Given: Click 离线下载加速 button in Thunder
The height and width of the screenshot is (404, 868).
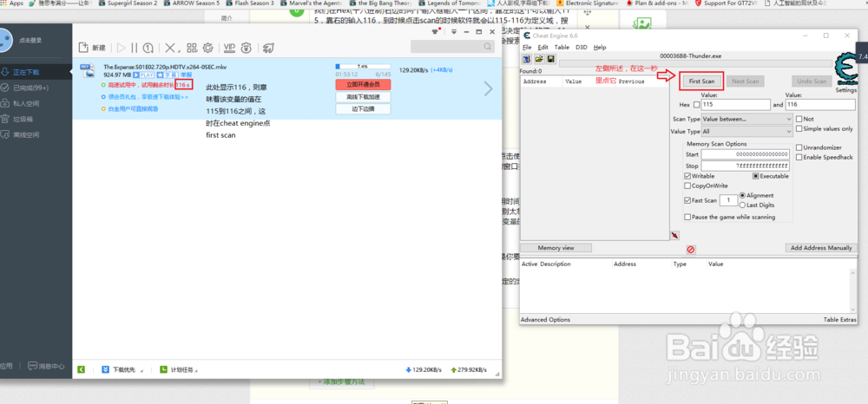Looking at the screenshot, I should point(363,97).
